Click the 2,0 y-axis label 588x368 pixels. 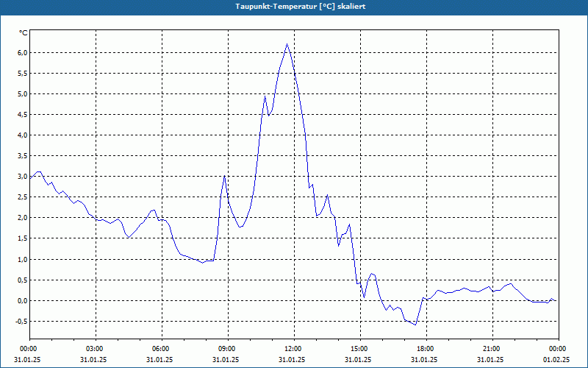point(23,218)
